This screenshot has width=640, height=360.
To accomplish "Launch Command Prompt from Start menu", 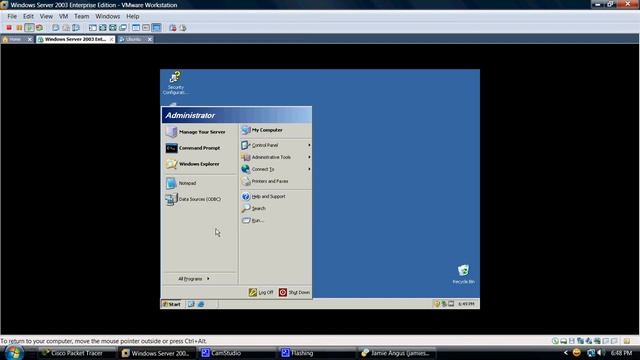I will [200, 148].
